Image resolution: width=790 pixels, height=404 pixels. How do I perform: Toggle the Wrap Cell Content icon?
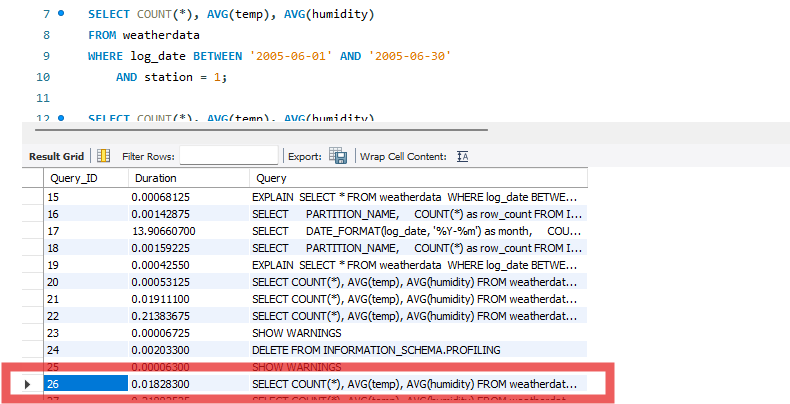pyautogui.click(x=462, y=156)
